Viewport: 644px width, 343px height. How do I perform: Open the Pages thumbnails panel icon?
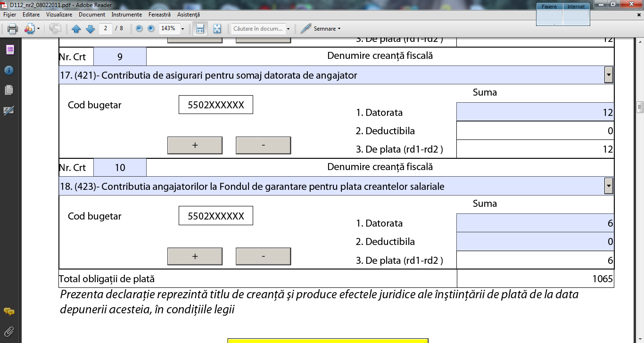pyautogui.click(x=10, y=50)
